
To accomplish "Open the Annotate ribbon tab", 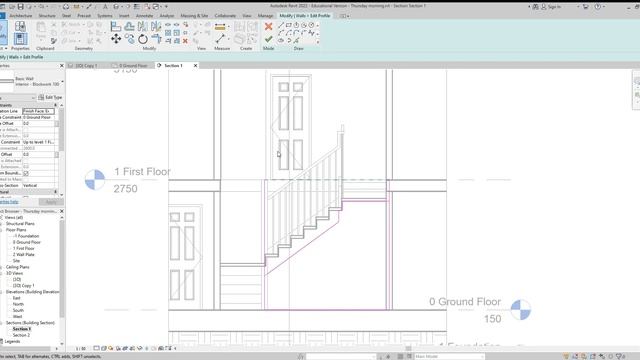I will coord(144,16).
